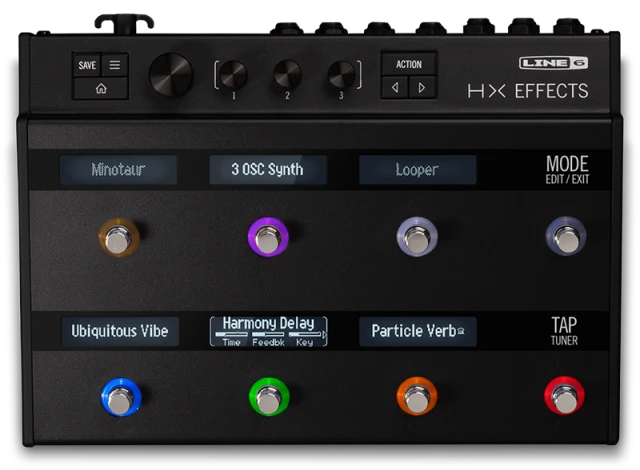Screen dimensions: 640x470
Task: Toggle the white Looper footswitch
Action: click(x=417, y=237)
